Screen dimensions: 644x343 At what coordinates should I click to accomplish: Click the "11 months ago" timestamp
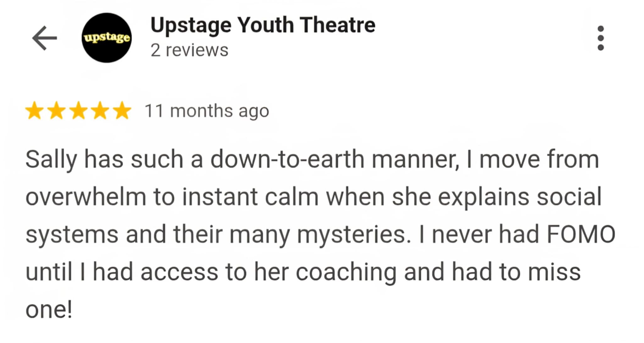pos(207,111)
